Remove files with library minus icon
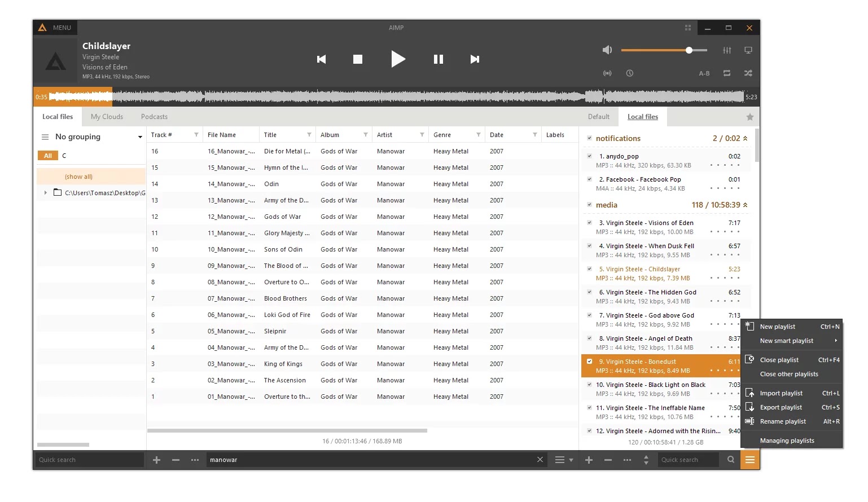868x502 pixels. point(176,460)
